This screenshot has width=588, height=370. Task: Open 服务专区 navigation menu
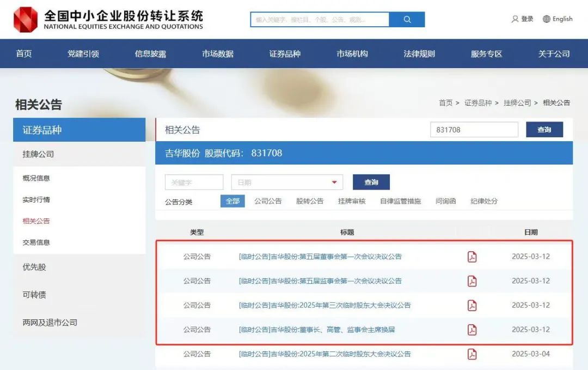[x=486, y=53]
